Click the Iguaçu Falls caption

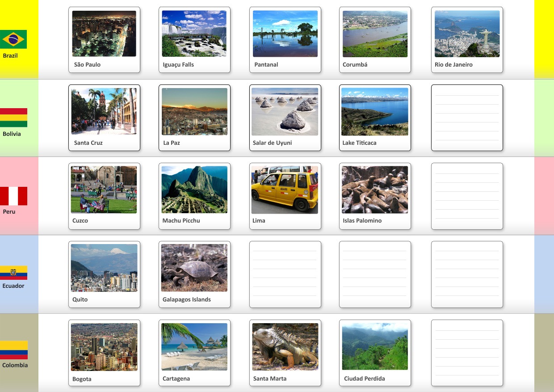178,64
